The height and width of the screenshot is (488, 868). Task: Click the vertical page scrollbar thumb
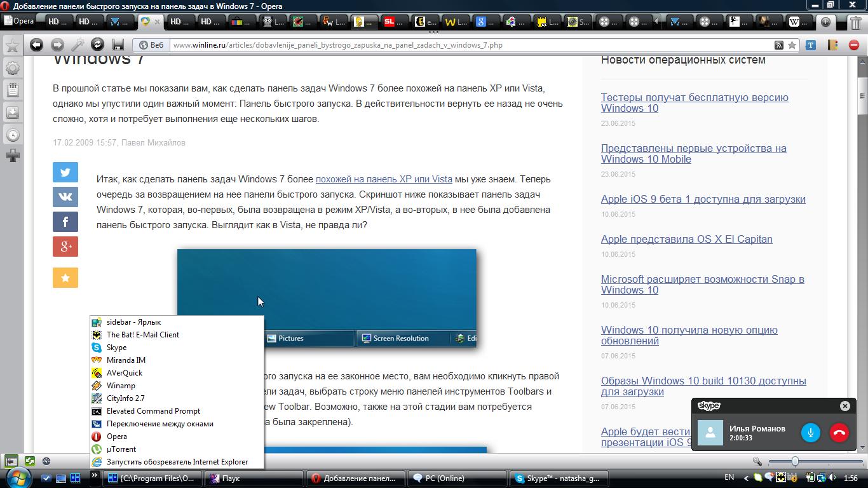pos(862,97)
